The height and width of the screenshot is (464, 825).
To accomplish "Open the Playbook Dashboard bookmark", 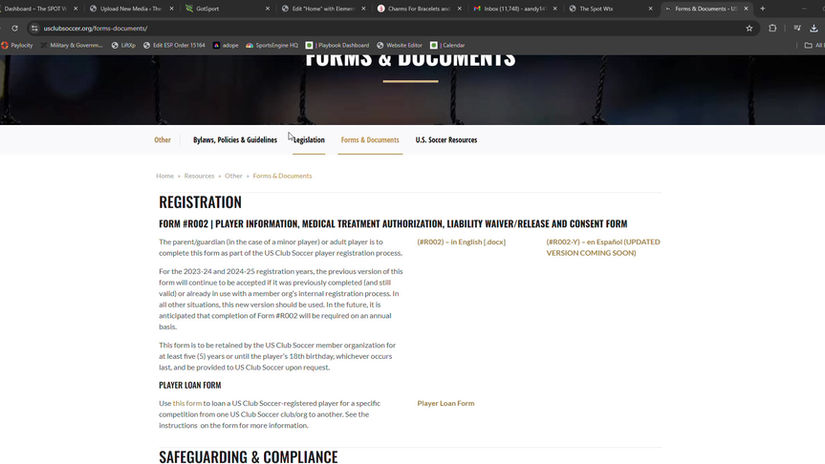I will point(338,45).
